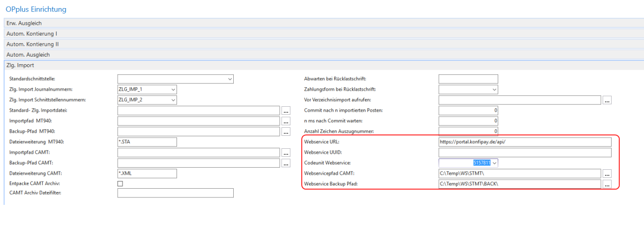This screenshot has height=248, width=644.
Task: Click the n ms nach Commit warten field
Action: point(468,121)
